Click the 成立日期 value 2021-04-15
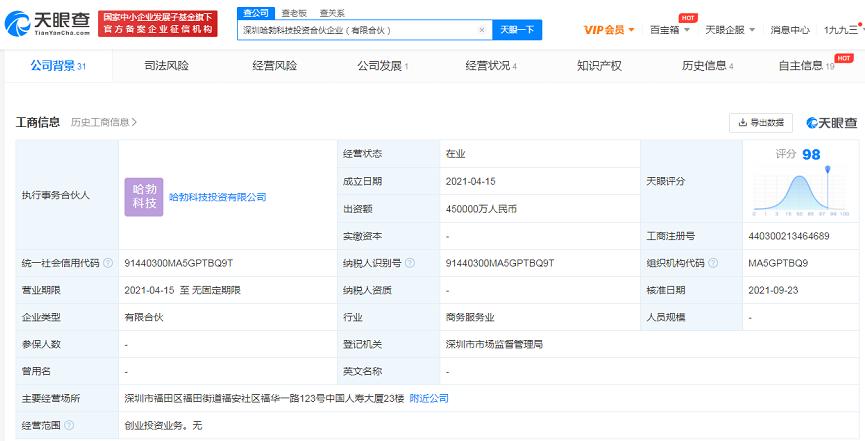 pos(470,182)
